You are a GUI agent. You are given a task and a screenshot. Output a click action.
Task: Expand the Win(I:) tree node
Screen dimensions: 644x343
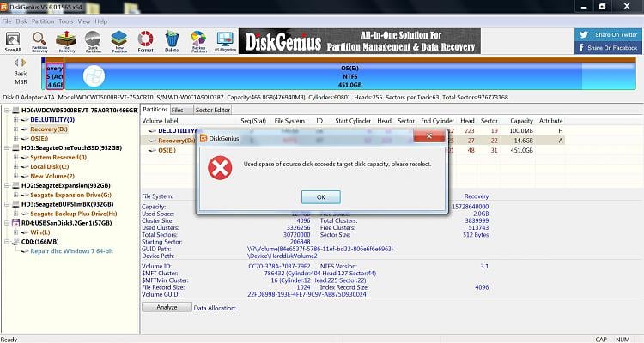point(16,232)
